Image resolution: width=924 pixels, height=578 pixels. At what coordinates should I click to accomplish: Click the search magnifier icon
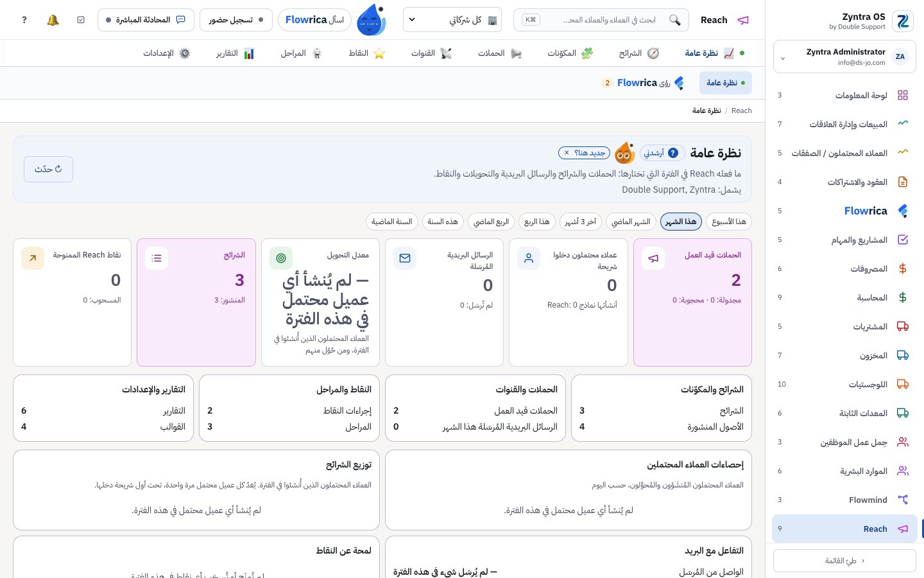[674, 20]
